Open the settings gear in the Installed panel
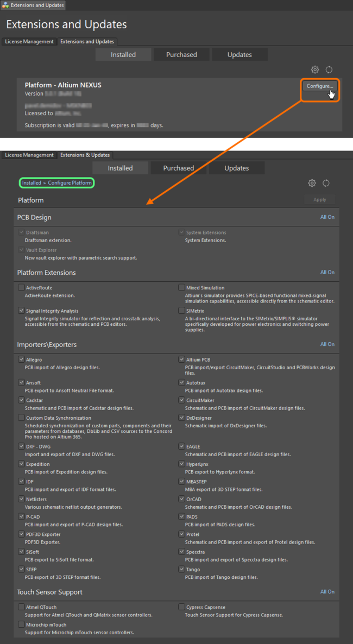This screenshot has height=644, width=353. [x=315, y=70]
